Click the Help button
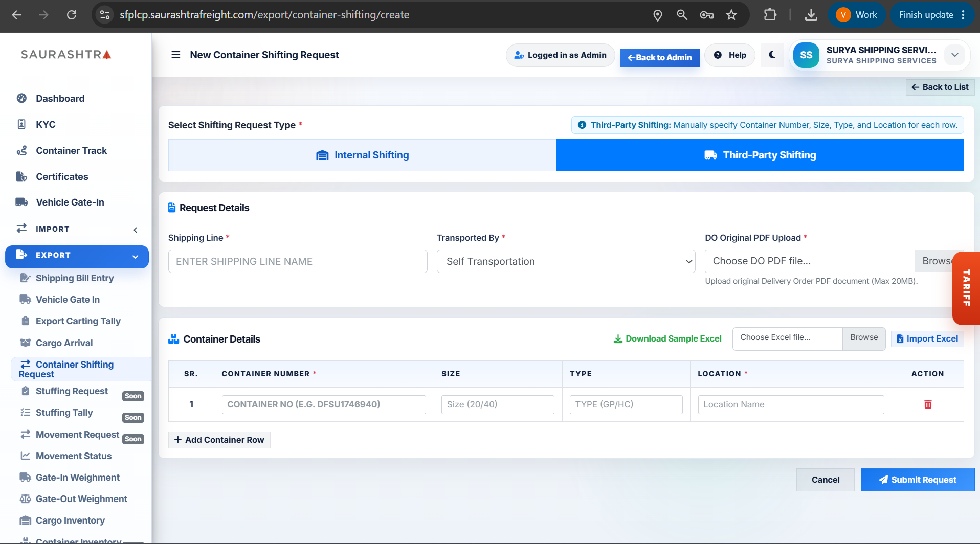 [730, 55]
